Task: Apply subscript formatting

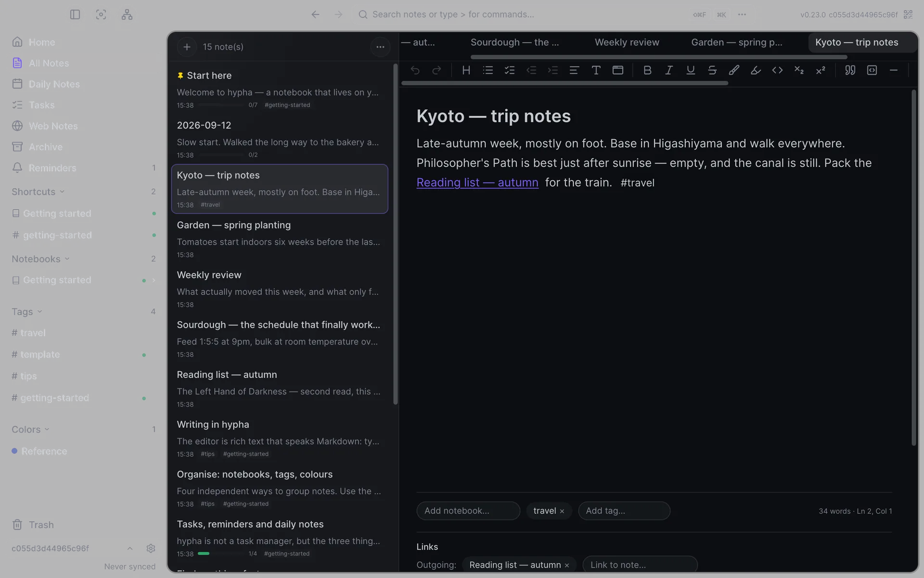Action: [799, 70]
